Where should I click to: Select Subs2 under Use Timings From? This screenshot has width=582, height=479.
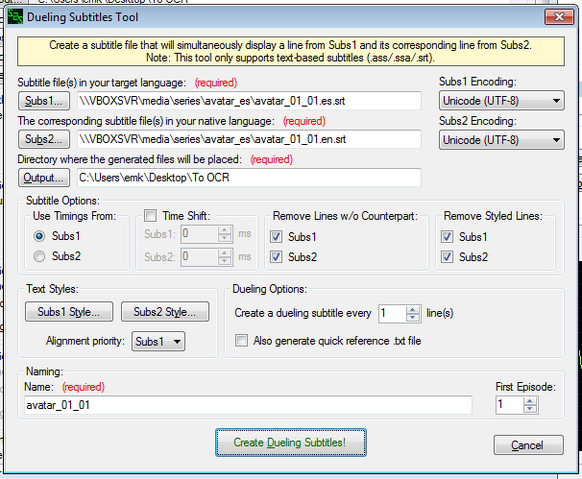coord(39,256)
